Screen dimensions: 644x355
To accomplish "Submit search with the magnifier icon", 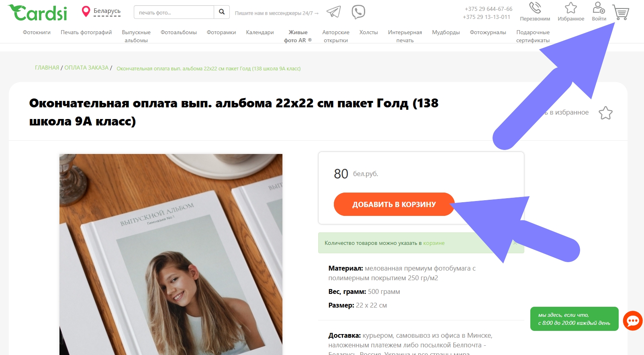I will click(222, 12).
